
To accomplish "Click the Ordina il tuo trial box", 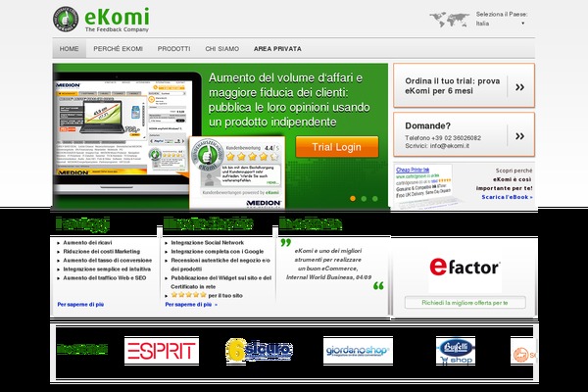I will click(464, 85).
